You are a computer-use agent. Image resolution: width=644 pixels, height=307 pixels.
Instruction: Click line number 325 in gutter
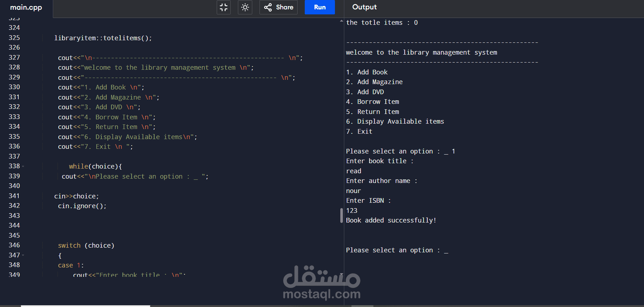pos(14,38)
